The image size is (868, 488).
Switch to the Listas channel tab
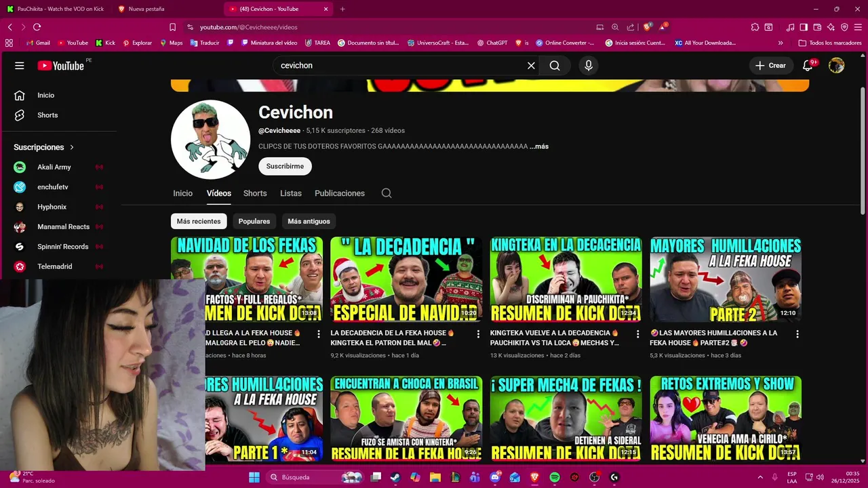pos(291,193)
